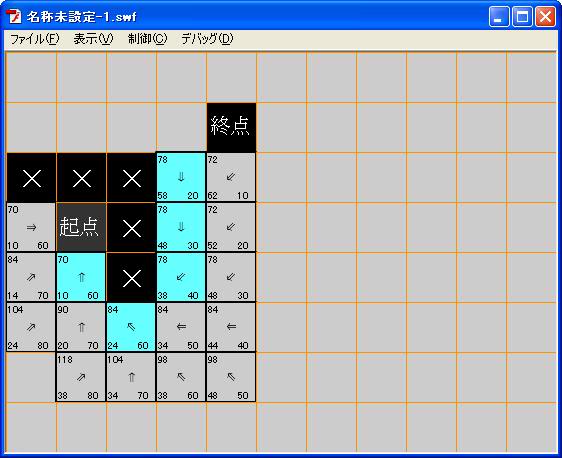Click the up arrow in the 34/70 cell
Screen dimensions: 562x458
tap(132, 377)
